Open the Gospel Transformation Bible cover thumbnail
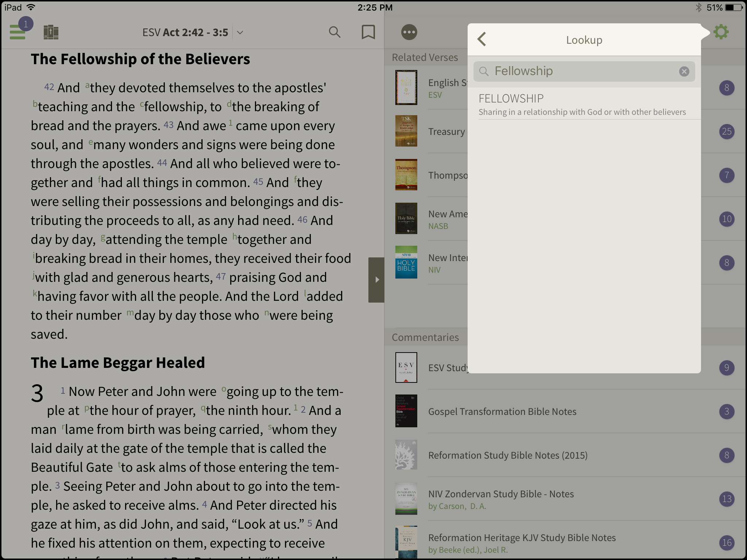This screenshot has width=747, height=560. [x=406, y=411]
